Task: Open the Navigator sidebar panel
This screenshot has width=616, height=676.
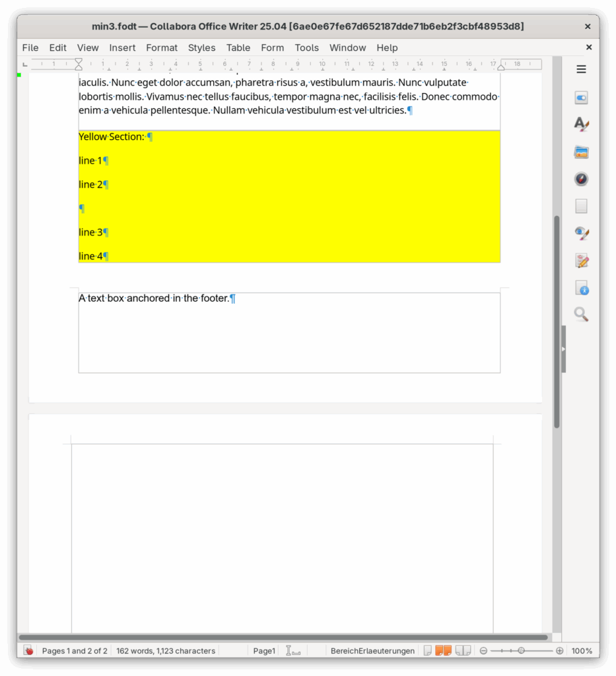Action: click(581, 179)
